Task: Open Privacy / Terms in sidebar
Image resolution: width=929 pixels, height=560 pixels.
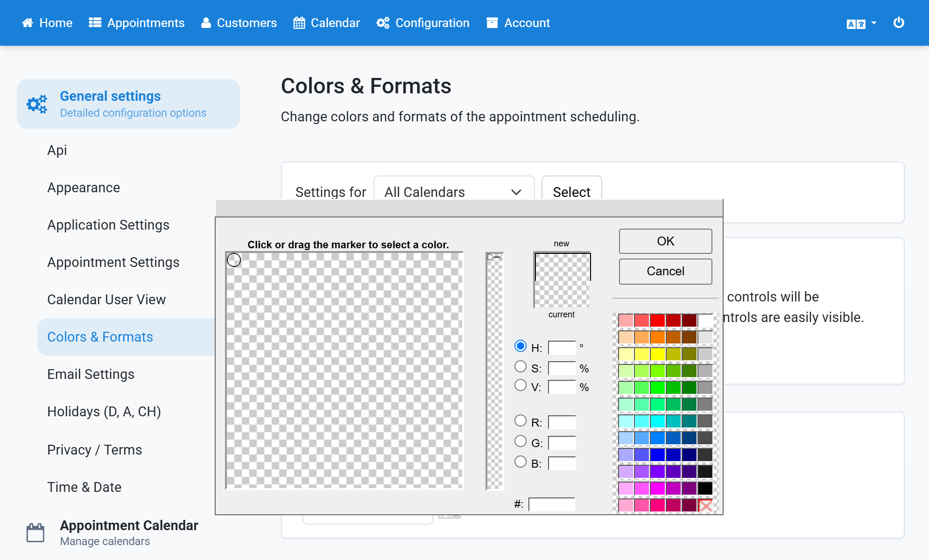Action: pos(95,450)
